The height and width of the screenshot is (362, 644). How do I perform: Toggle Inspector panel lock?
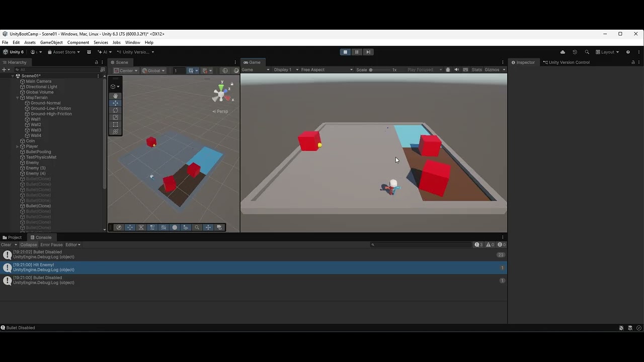[633, 62]
